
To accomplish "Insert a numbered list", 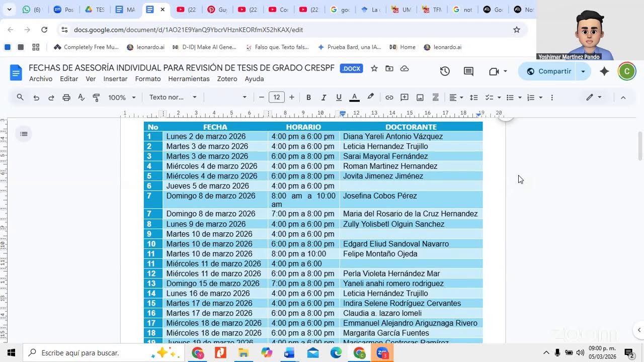I will click(x=530, y=98).
